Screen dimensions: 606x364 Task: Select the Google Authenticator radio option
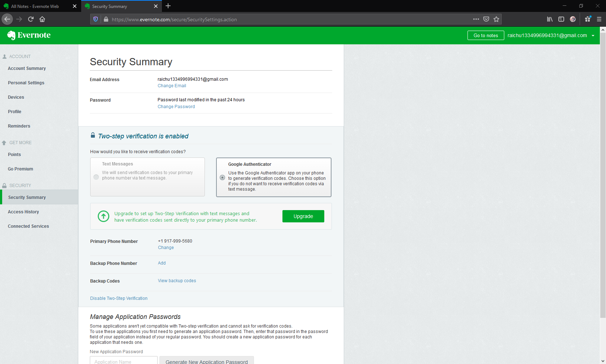222,177
